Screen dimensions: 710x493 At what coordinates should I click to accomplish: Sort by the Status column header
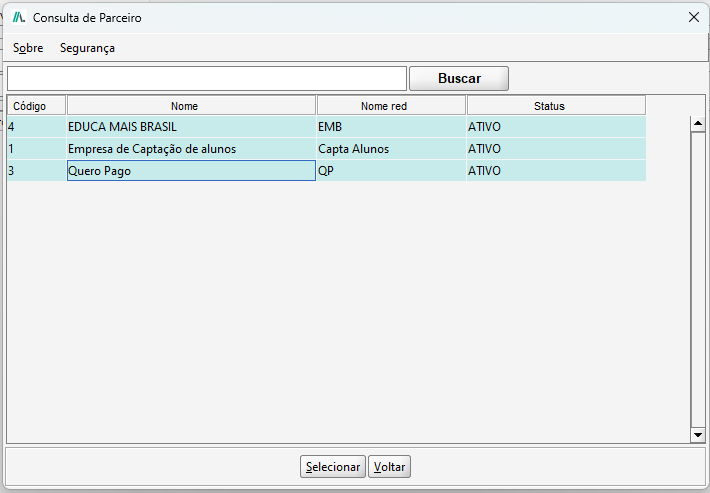pyautogui.click(x=556, y=105)
